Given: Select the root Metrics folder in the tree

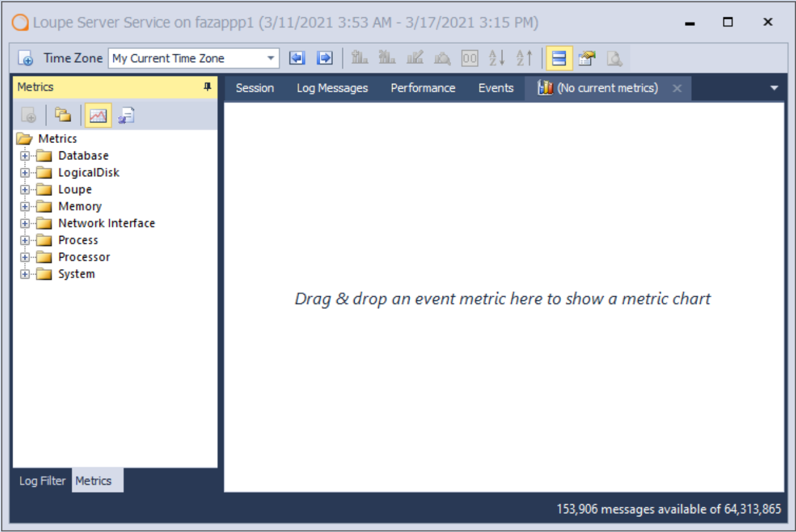Looking at the screenshot, I should [x=47, y=139].
